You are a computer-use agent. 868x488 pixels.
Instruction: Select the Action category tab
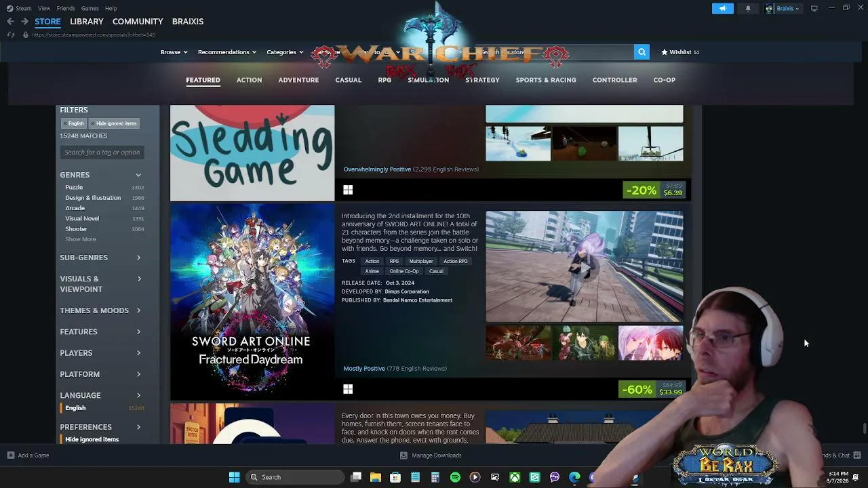249,80
